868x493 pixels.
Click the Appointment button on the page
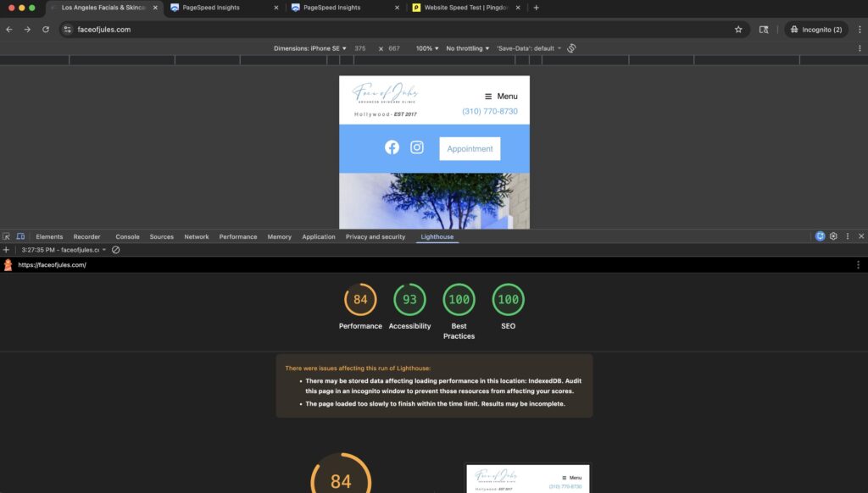470,148
